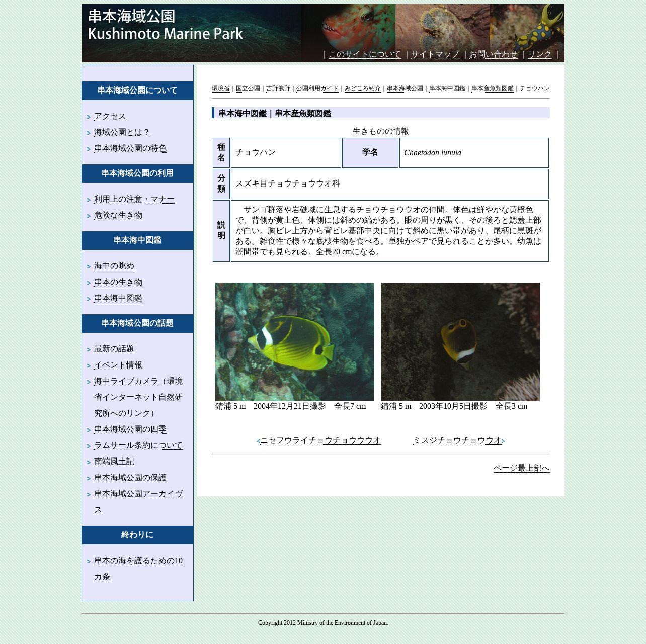Click the 2004 adult butterflyfish photo
This screenshot has width=646, height=644.
pos(295,342)
